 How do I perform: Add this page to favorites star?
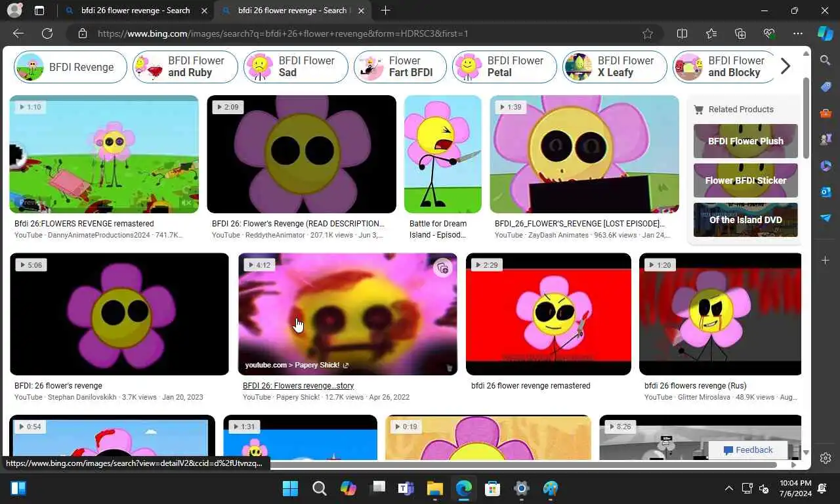point(648,33)
